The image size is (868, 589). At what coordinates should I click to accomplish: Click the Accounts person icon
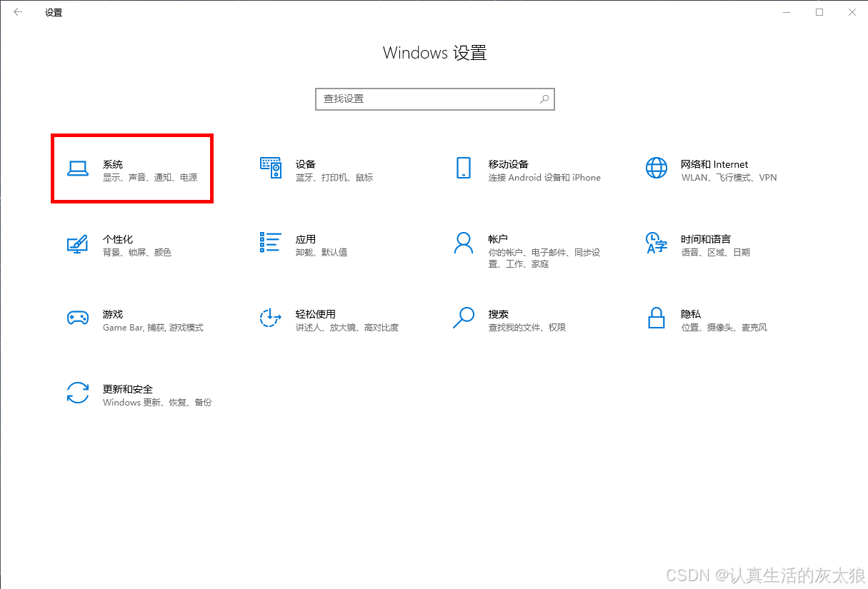(464, 243)
